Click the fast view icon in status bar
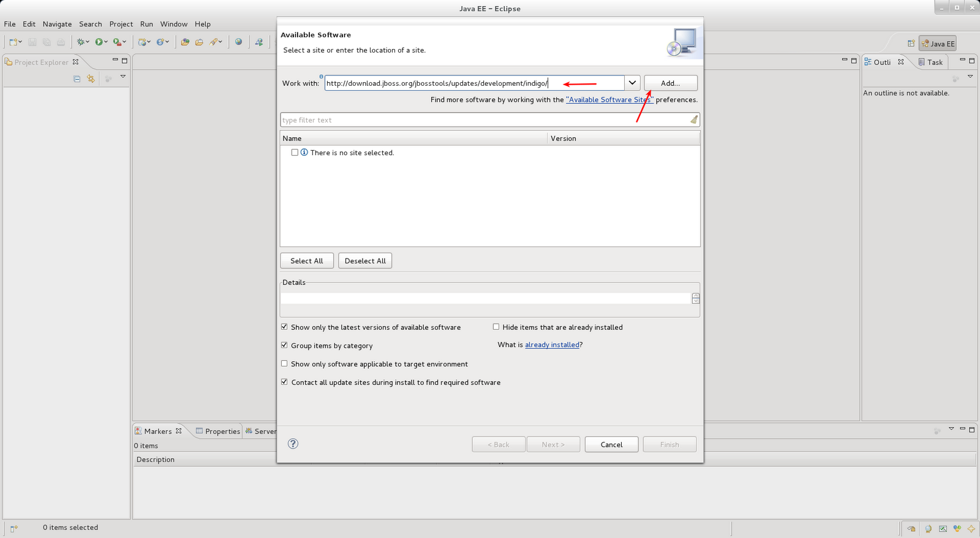Screen dimensions: 980x538 click(x=13, y=528)
